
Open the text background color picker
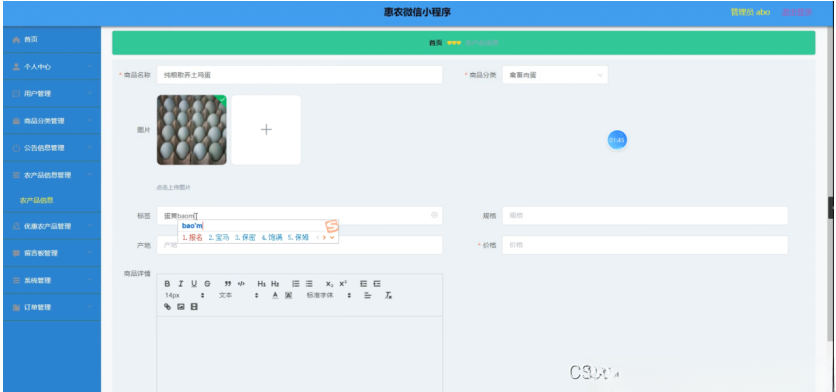tap(288, 295)
